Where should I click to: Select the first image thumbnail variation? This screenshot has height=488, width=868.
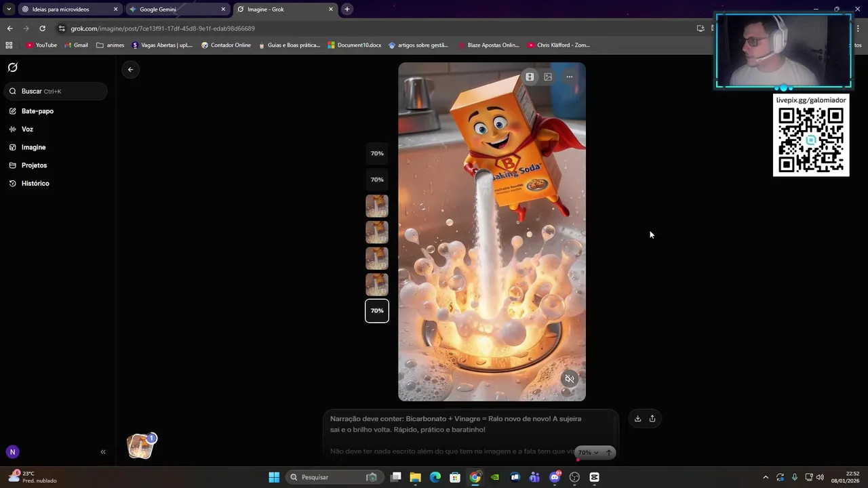[377, 206]
